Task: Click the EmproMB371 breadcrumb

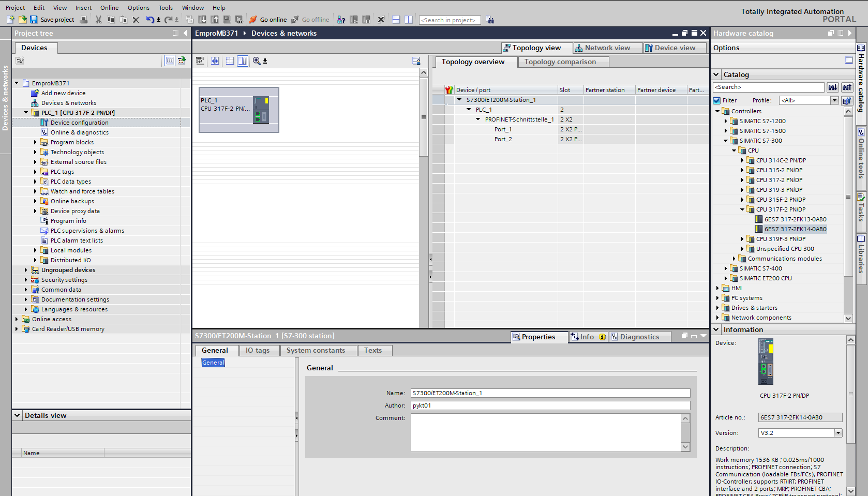Action: pyautogui.click(x=216, y=33)
